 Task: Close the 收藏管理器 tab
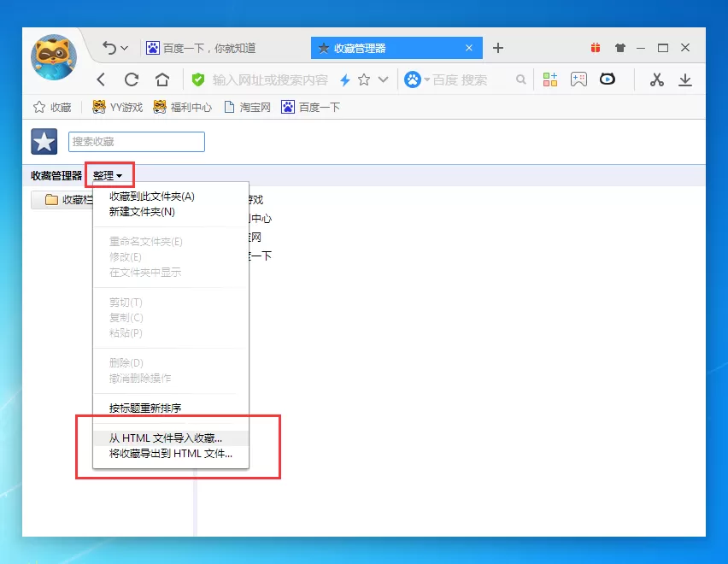(x=469, y=48)
